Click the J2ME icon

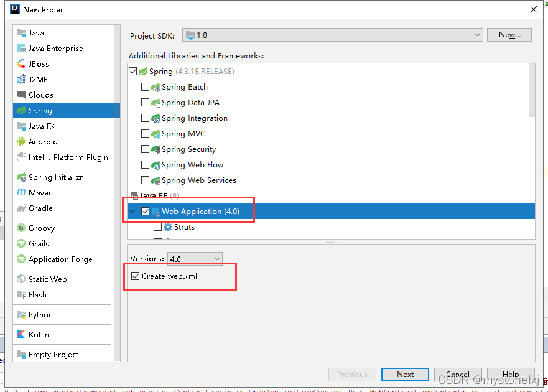tap(21, 80)
